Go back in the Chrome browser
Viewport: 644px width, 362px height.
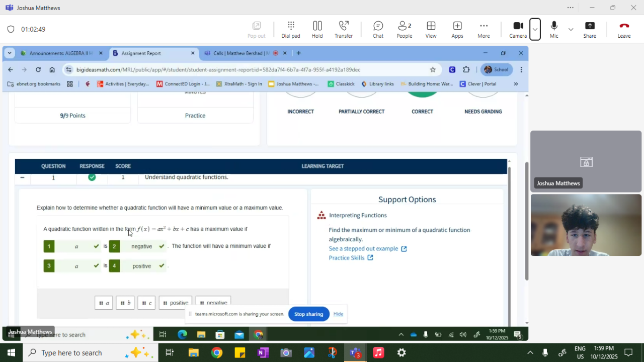[x=11, y=69]
